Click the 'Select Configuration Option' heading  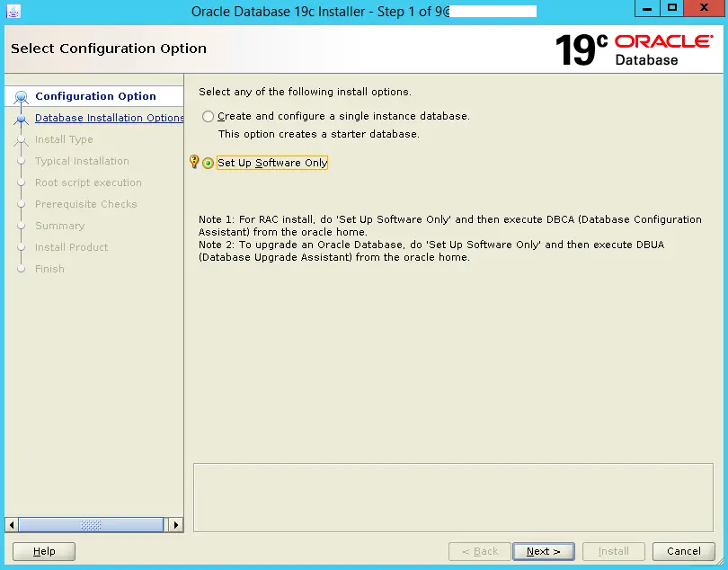point(109,49)
